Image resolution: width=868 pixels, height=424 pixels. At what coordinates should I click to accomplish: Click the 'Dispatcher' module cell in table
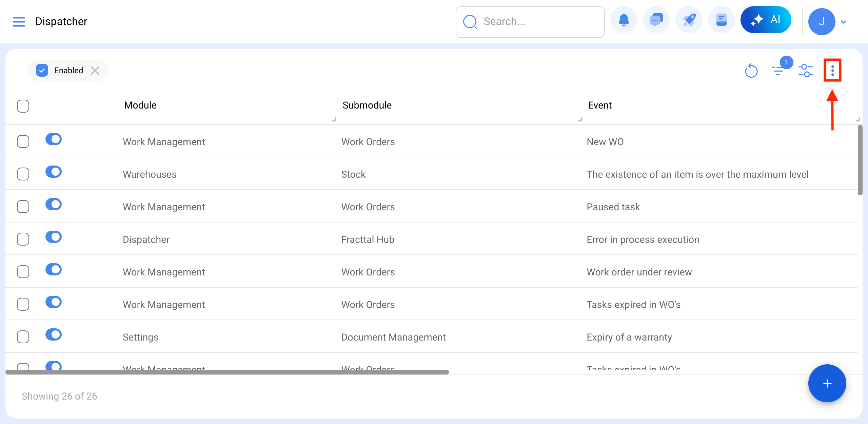(x=146, y=239)
